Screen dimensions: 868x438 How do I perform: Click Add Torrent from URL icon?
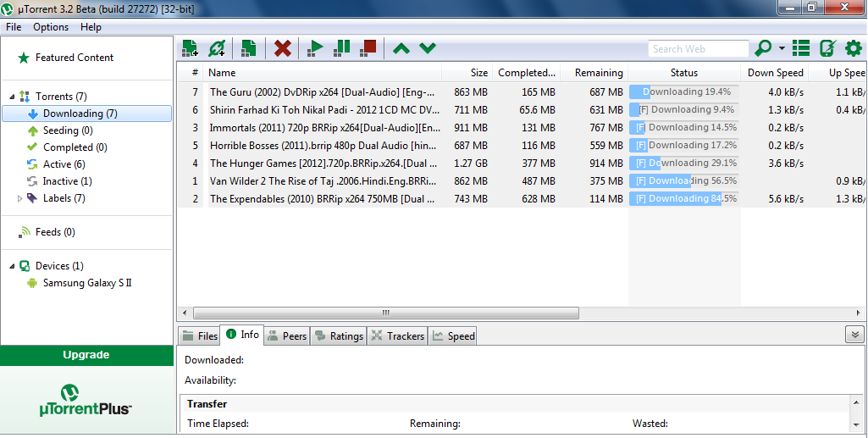pyautogui.click(x=217, y=48)
